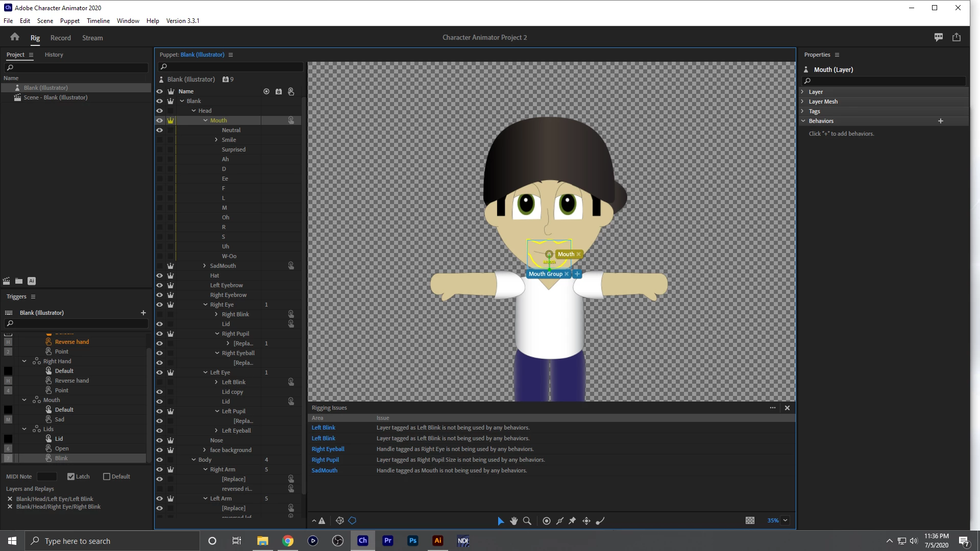The image size is (980, 551).
Task: Enable the Default trigger checkbox
Action: coord(107,477)
